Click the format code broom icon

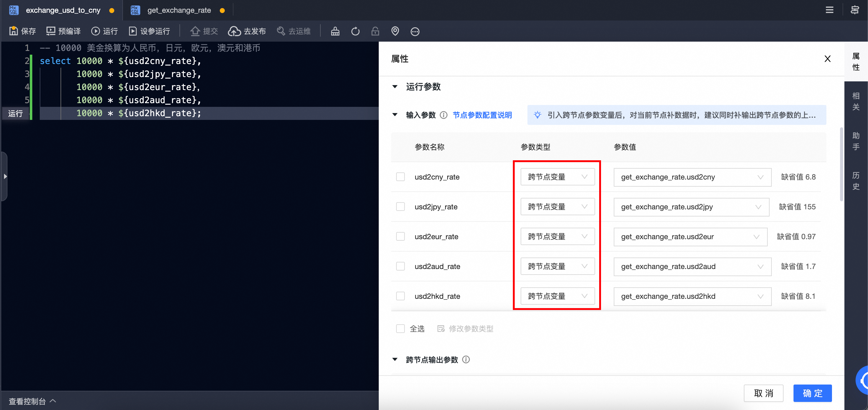pyautogui.click(x=335, y=31)
